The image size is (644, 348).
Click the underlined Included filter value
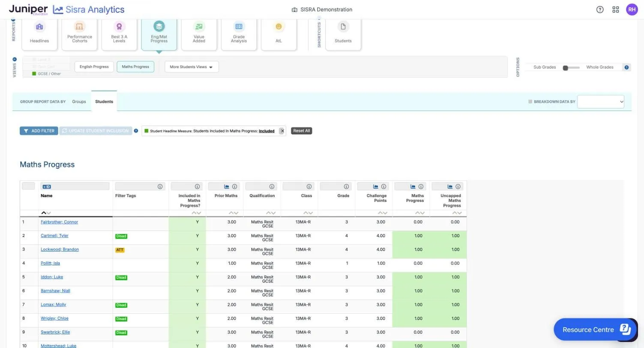[267, 131]
